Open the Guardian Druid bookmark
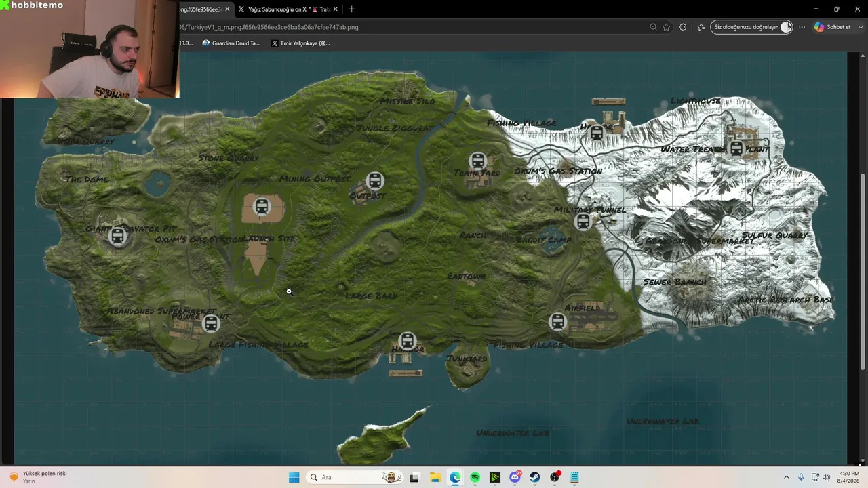Viewport: 868px width, 488px height. tap(231, 43)
